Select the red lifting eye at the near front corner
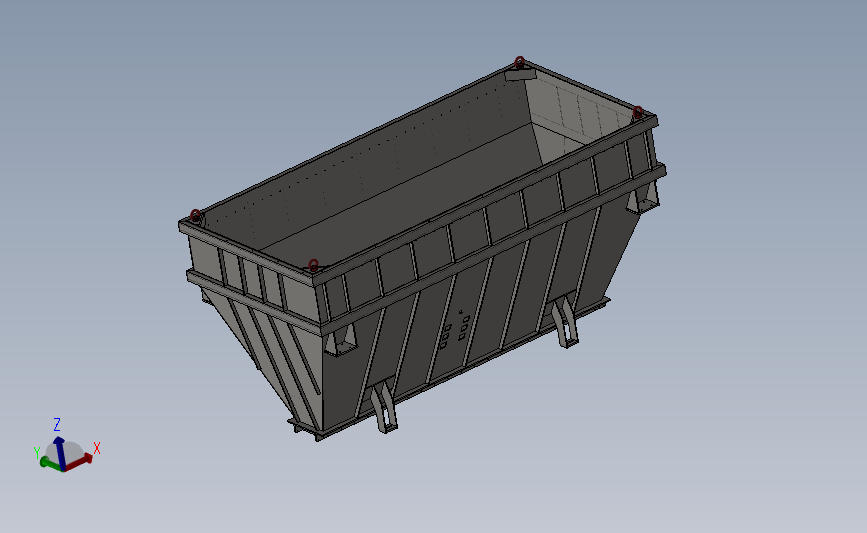Image resolution: width=867 pixels, height=533 pixels. point(313,265)
